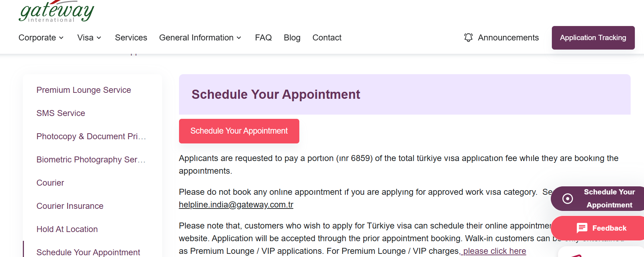Select Premium Lounge Service in sidebar
The image size is (644, 257).
click(x=84, y=90)
